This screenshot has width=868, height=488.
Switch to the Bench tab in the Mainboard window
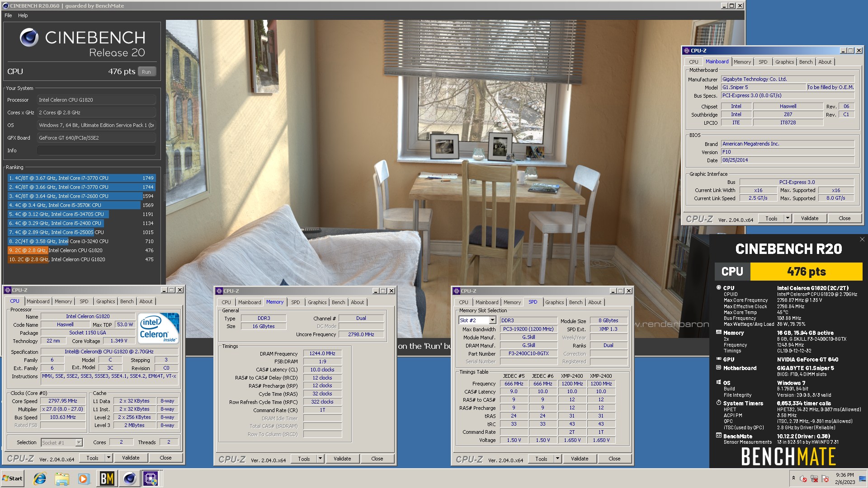point(806,62)
